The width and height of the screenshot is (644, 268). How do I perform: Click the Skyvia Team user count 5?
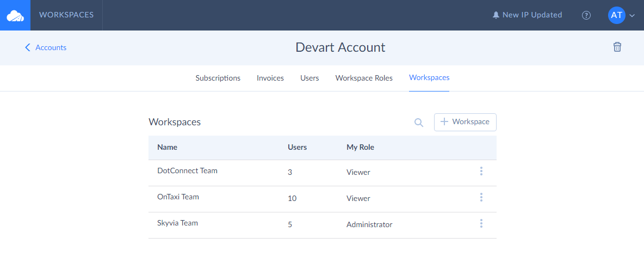290,225
